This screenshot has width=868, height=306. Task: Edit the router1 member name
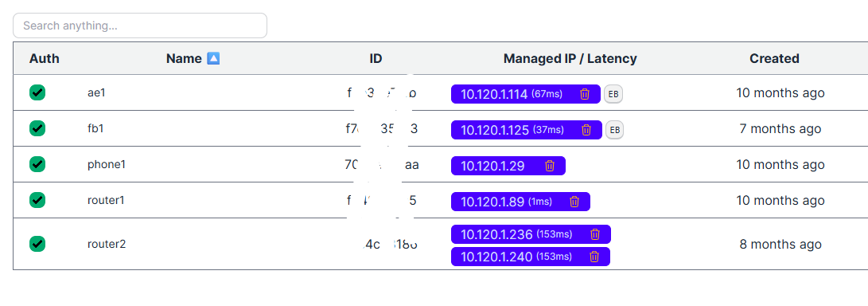pos(106,201)
